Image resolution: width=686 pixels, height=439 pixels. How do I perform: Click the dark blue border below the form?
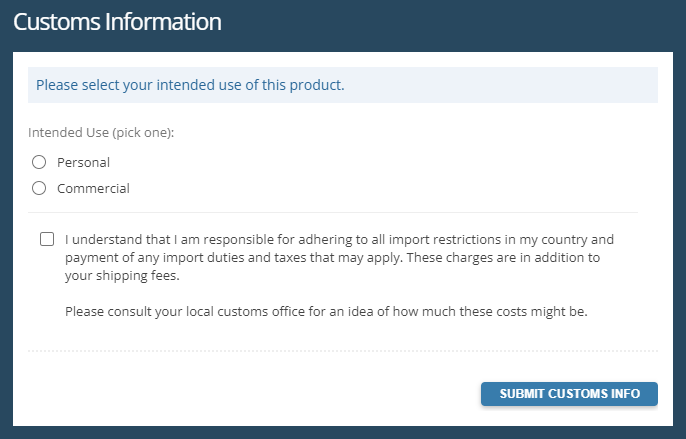pyautogui.click(x=342, y=433)
